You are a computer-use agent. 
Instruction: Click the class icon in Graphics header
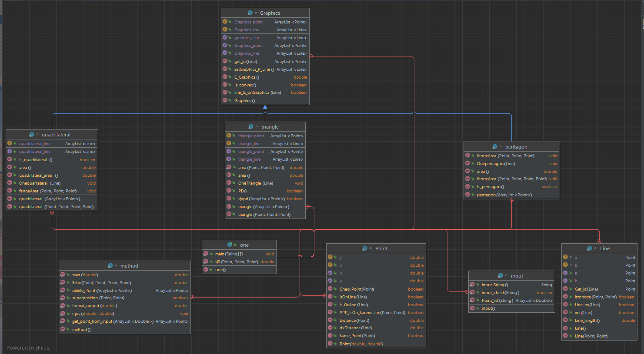point(250,13)
